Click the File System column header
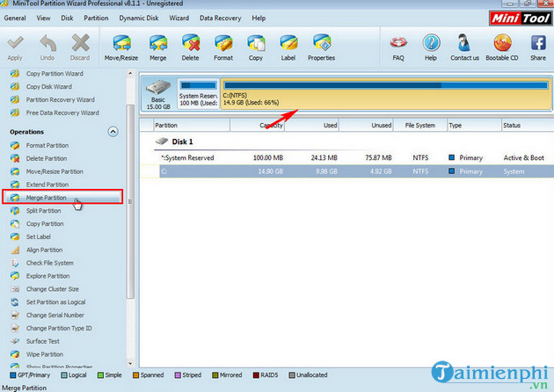This screenshot has width=554, height=392. coord(420,126)
